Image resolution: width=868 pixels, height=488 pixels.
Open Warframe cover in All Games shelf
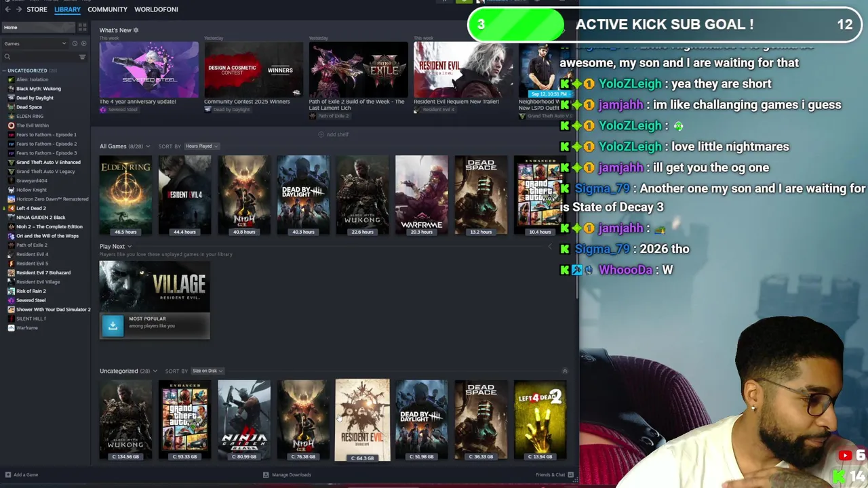(421, 195)
